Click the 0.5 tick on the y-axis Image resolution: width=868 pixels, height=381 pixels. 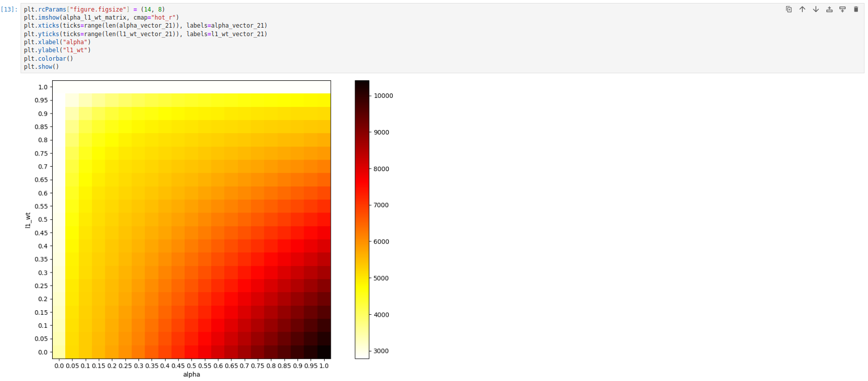tap(43, 220)
